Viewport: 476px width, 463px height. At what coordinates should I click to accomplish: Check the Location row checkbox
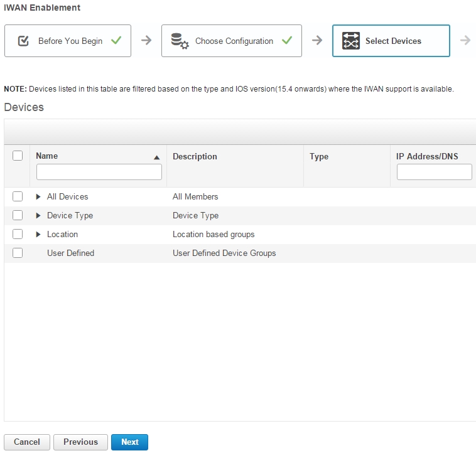point(18,234)
